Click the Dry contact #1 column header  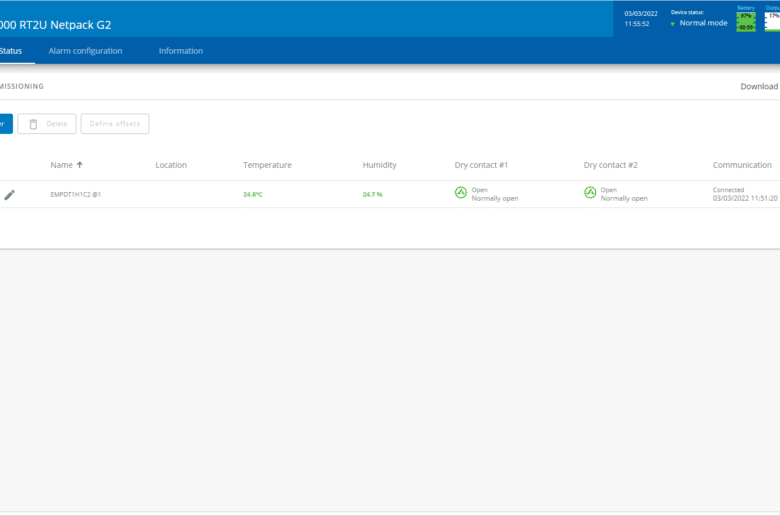pyautogui.click(x=481, y=165)
